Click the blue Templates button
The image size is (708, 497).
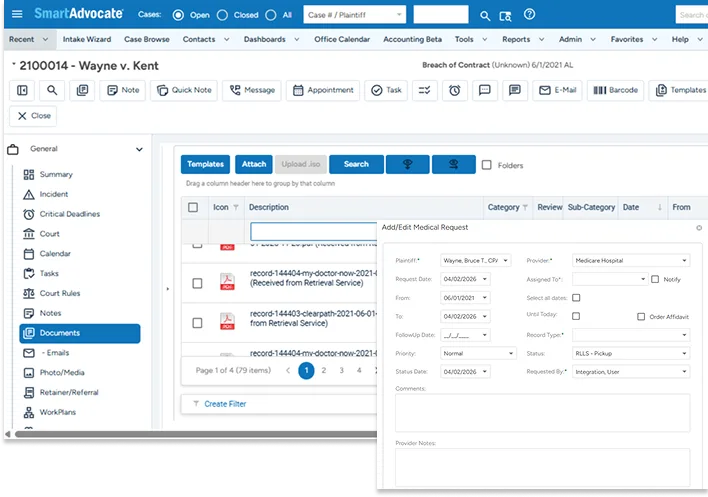[205, 164]
